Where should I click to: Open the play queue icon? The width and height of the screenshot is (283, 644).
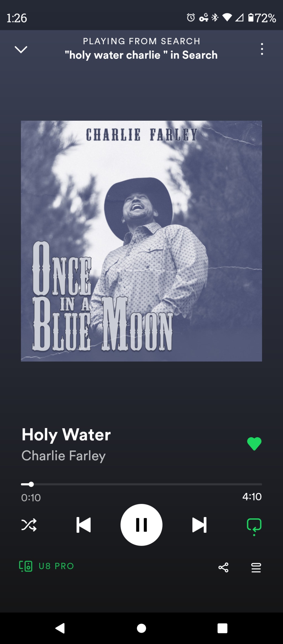click(256, 568)
